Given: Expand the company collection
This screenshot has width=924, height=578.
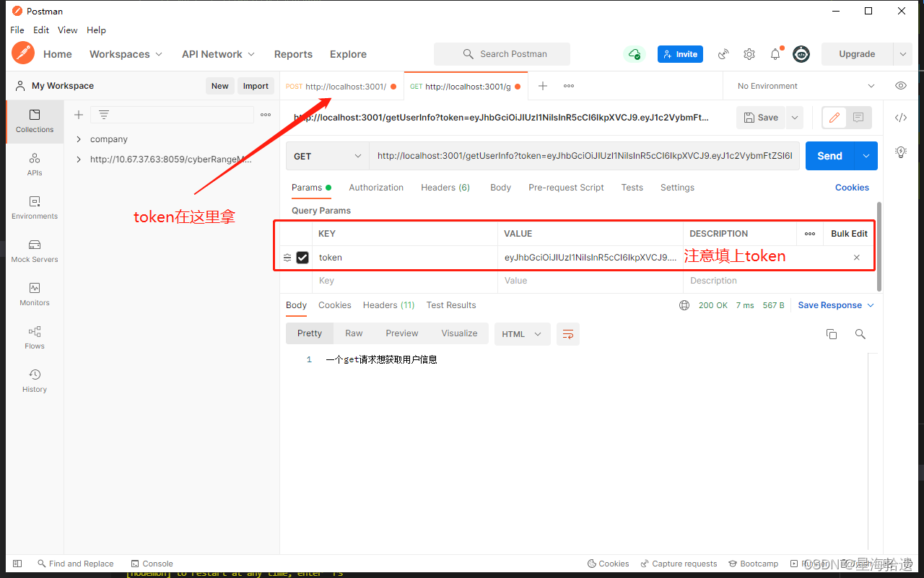Looking at the screenshot, I should (79, 139).
